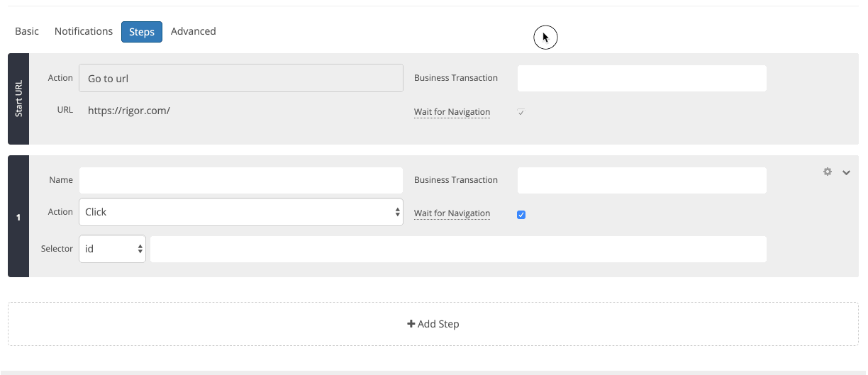
Task: Focus the Selector value text field
Action: pyautogui.click(x=458, y=249)
